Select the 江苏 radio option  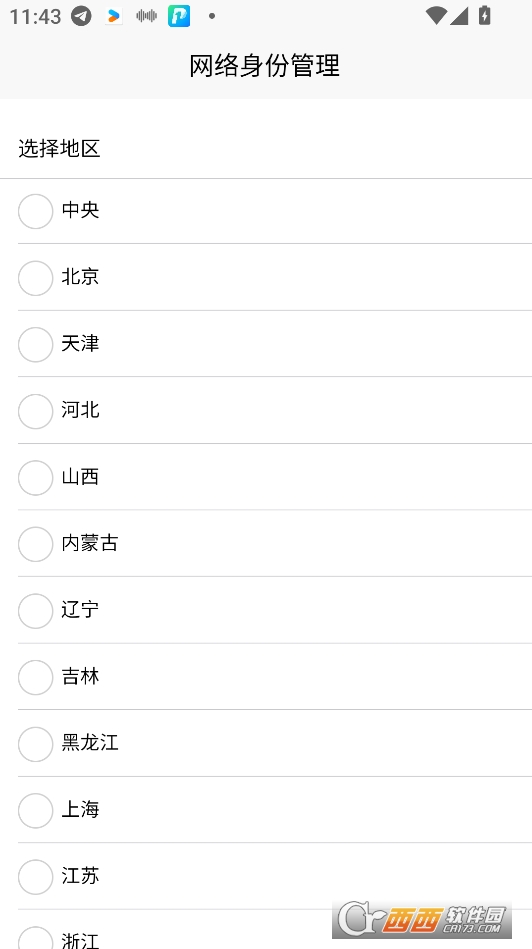pyautogui.click(x=35, y=877)
